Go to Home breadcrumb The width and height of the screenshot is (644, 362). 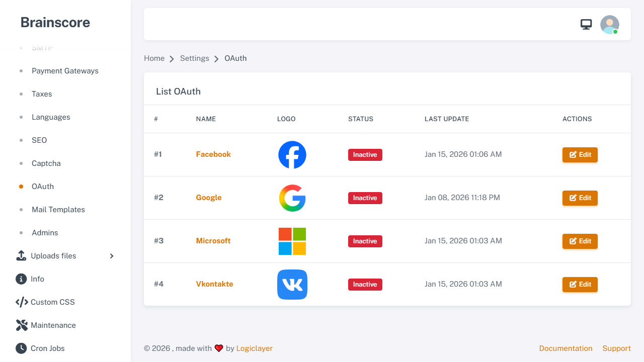tap(154, 58)
